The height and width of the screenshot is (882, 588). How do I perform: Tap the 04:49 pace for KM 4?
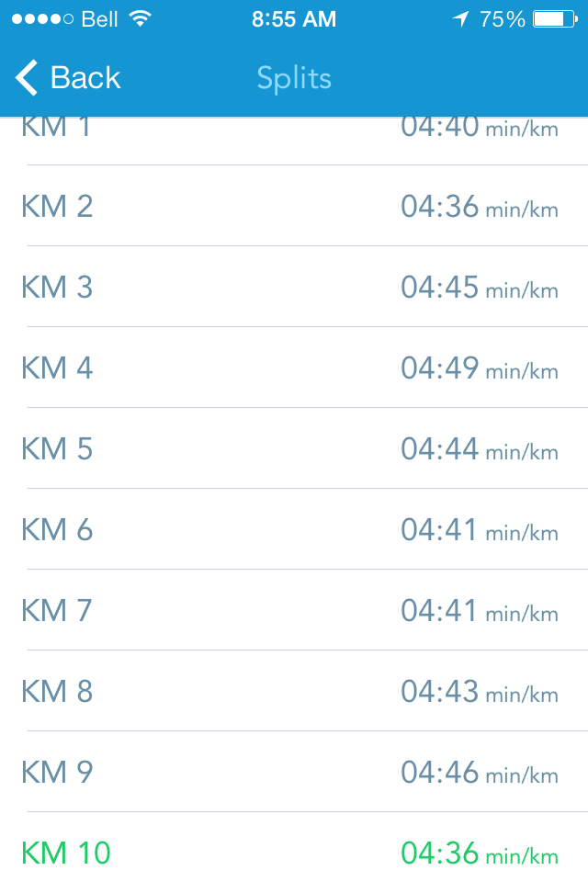(x=440, y=367)
